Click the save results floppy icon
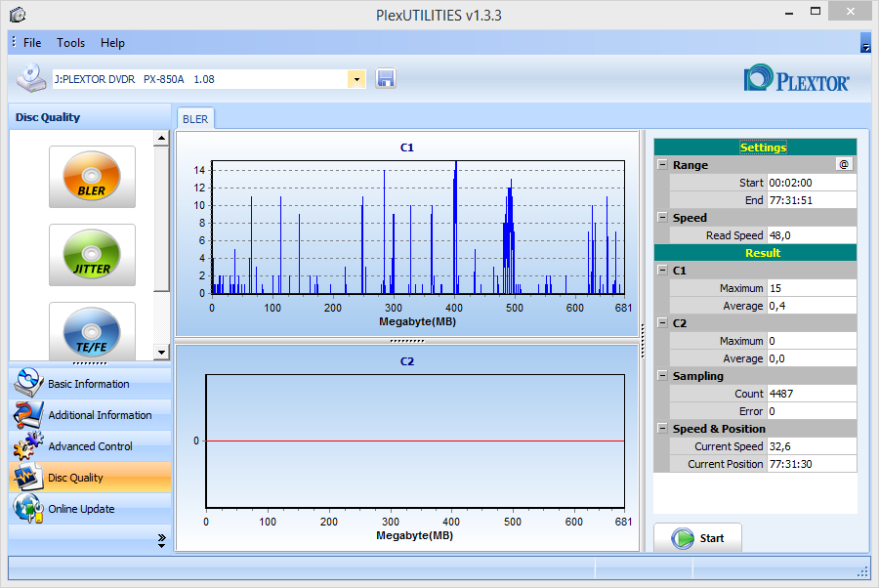879x588 pixels. [385, 78]
